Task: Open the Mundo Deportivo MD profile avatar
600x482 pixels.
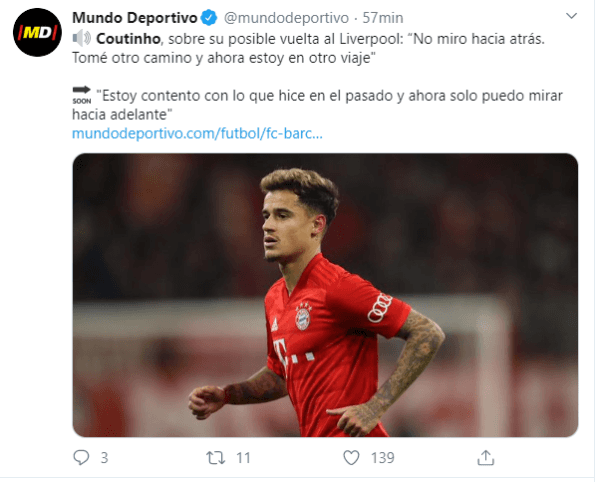Action: pos(37,33)
